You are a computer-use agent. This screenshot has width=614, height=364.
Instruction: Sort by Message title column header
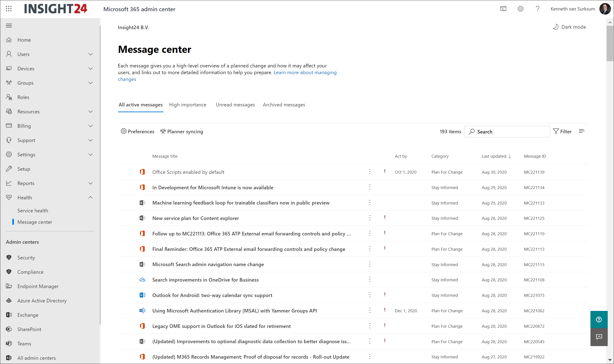tap(165, 156)
